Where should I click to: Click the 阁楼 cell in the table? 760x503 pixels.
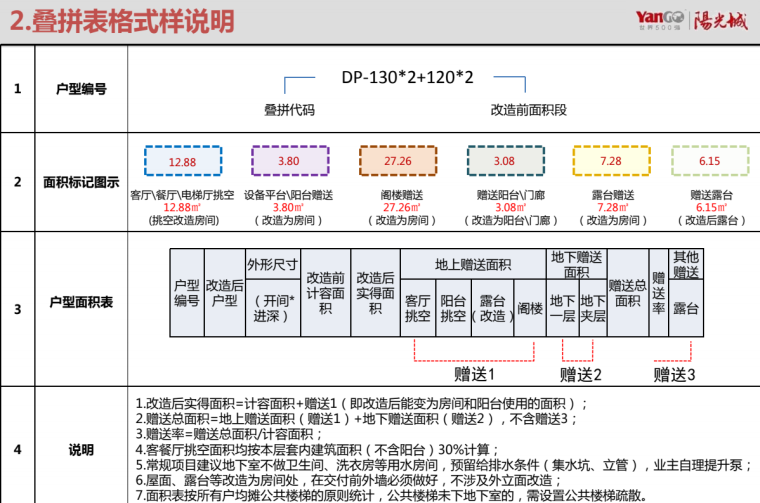(x=529, y=308)
